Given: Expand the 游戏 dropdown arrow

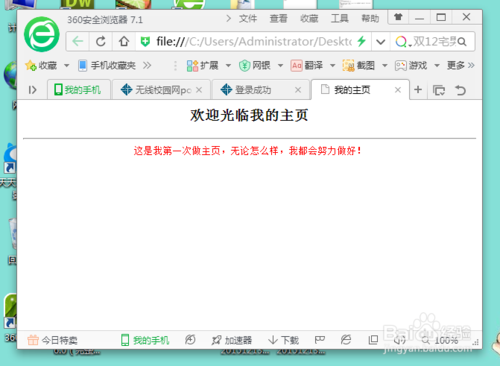Looking at the screenshot, I should coord(437,65).
